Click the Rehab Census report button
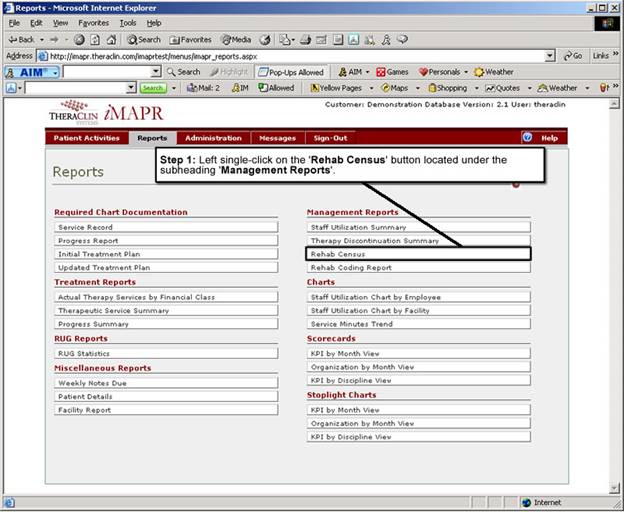This screenshot has width=624, height=512. coord(418,254)
